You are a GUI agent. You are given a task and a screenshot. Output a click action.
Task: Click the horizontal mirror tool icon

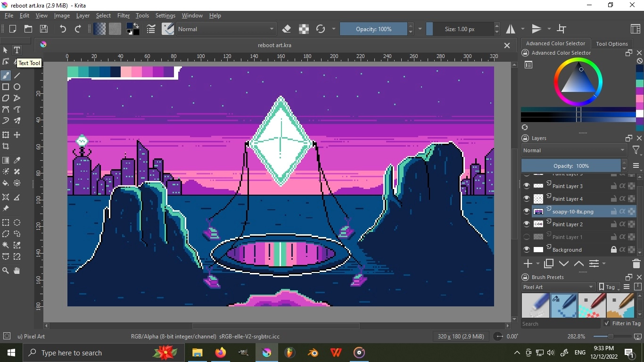click(511, 29)
